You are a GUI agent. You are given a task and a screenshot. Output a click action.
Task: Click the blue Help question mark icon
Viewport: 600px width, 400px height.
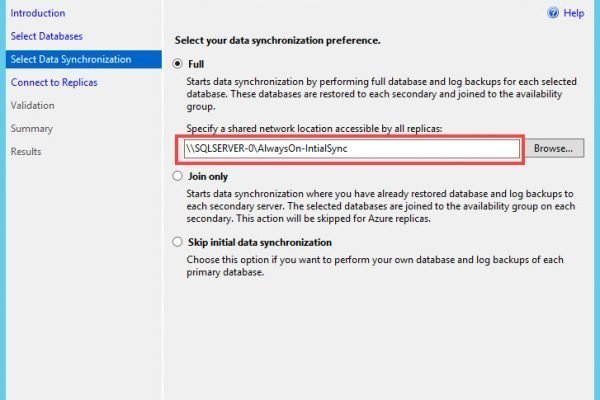pyautogui.click(x=552, y=14)
